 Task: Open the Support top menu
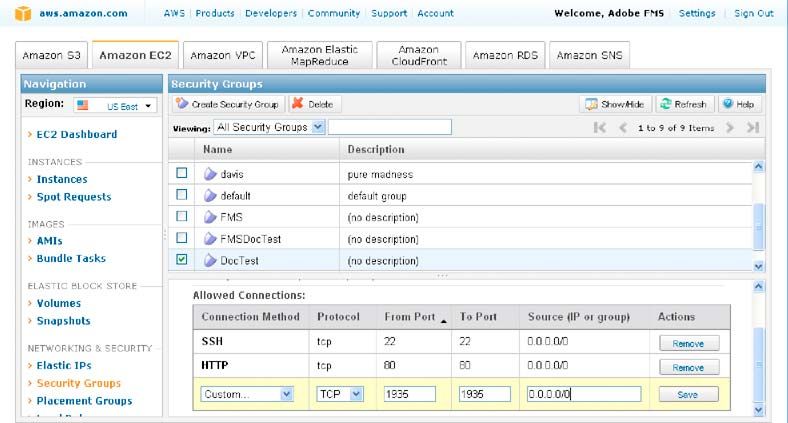pyautogui.click(x=389, y=13)
